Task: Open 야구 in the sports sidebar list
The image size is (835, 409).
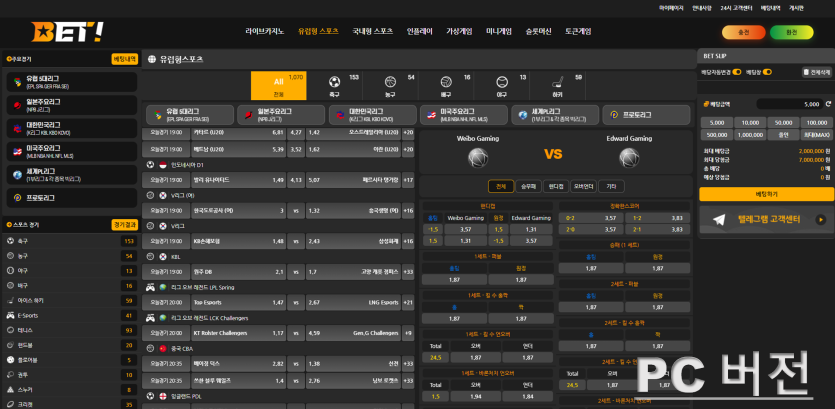Action: click(71, 271)
